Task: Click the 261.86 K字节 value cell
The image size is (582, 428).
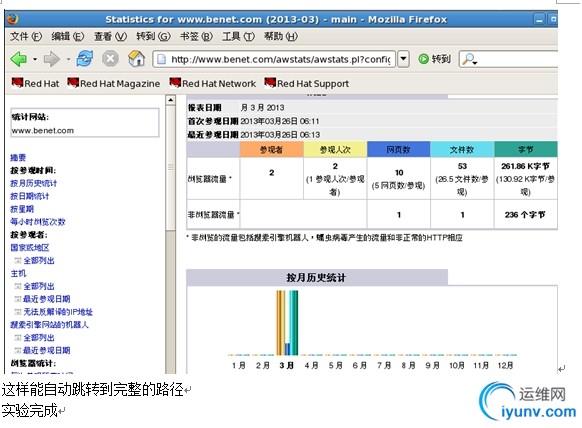Action: (x=526, y=179)
